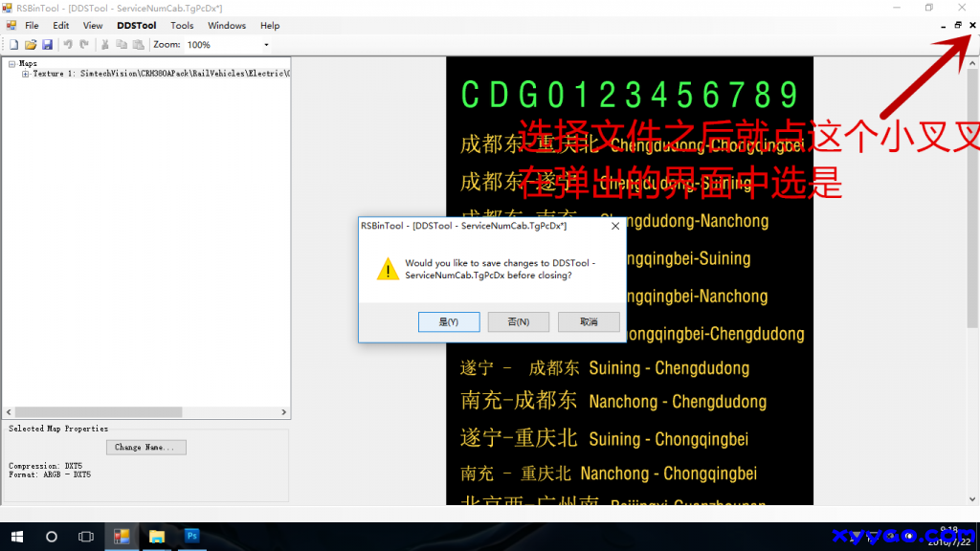Viewport: 980px width, 551px height.
Task: Open the Tools menu
Action: point(182,26)
